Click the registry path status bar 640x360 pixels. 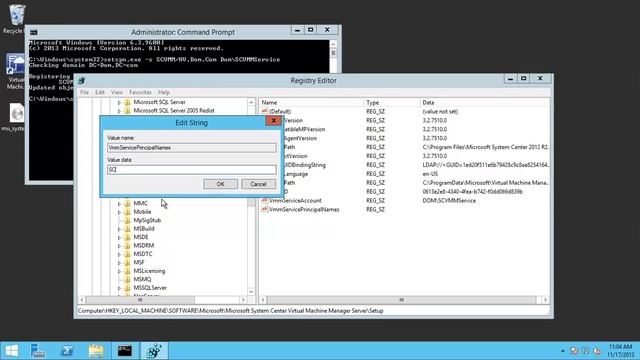[313, 311]
